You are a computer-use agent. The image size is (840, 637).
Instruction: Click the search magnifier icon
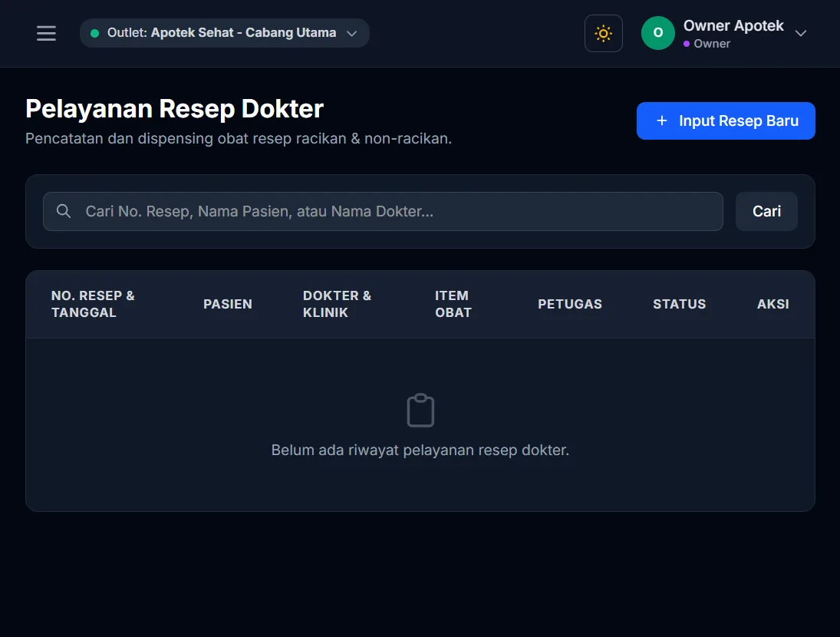pos(64,211)
